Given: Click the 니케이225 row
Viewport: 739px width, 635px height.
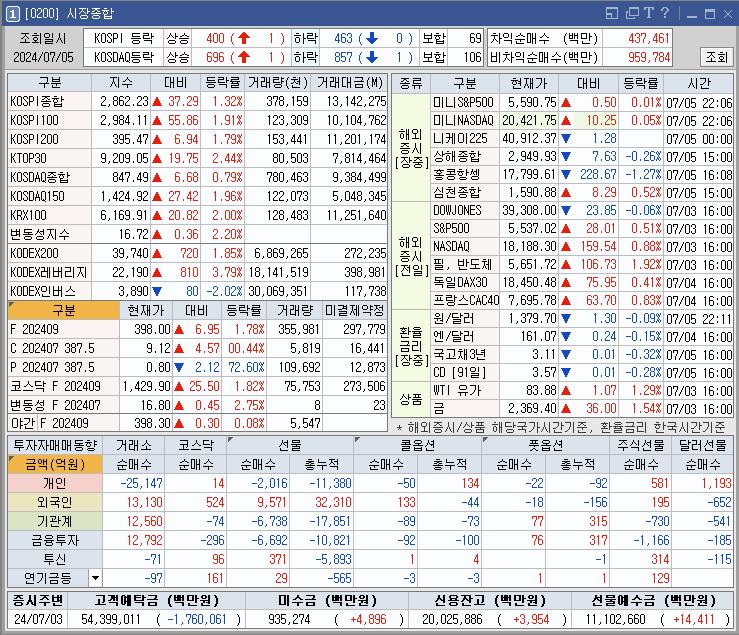Looking at the screenshot, I should tap(582, 139).
